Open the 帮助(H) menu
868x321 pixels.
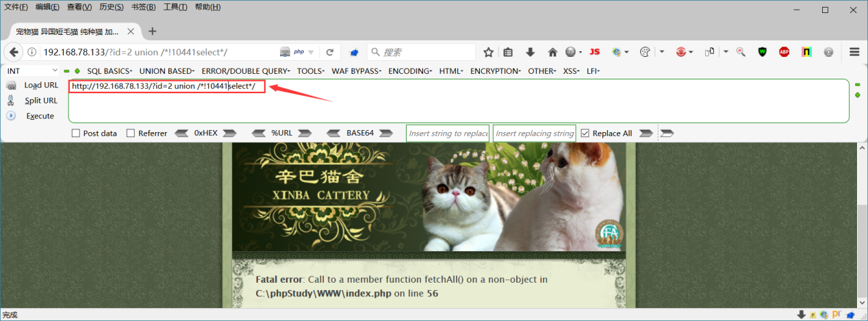(x=208, y=7)
